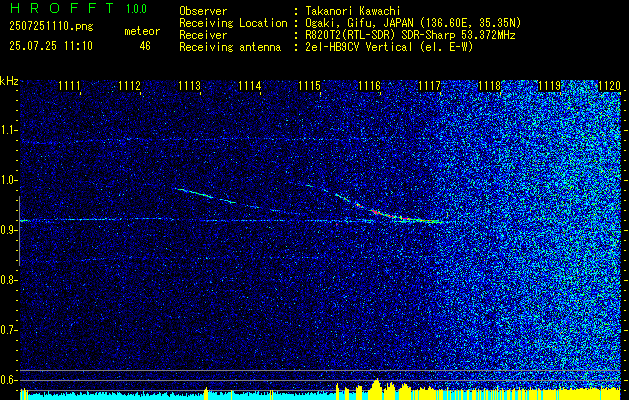Click the tallest yellow peak in bottom level bar
The height and width of the screenshot is (400, 629).
[376, 389]
